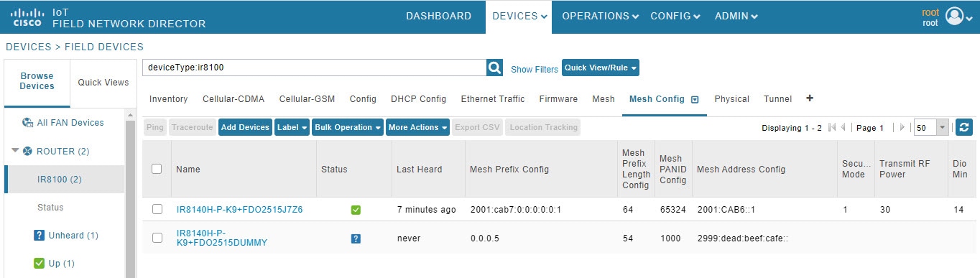
Task: Open the root user profile avatar
Action: [x=954, y=17]
